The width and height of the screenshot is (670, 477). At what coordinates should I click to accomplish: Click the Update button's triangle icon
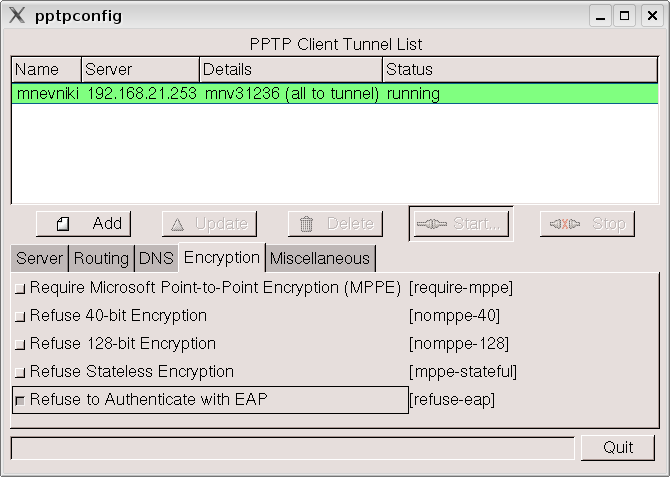(x=177, y=224)
